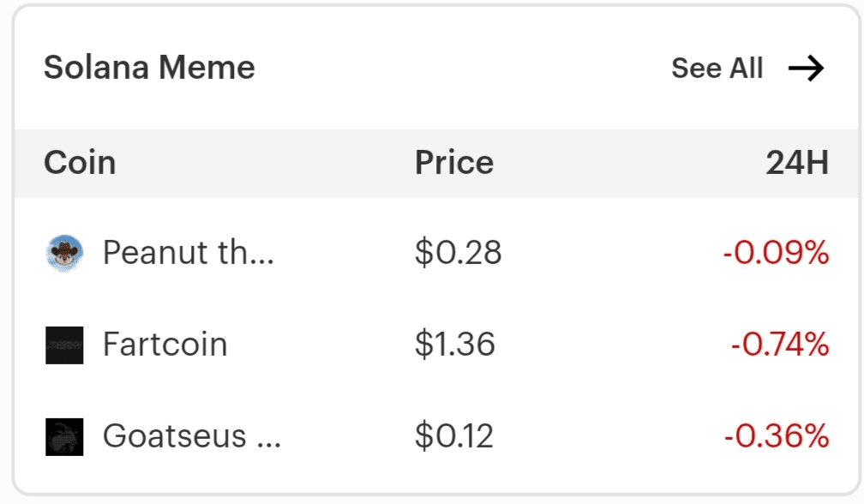
Task: Sort by the Coin column header
Action: point(80,163)
